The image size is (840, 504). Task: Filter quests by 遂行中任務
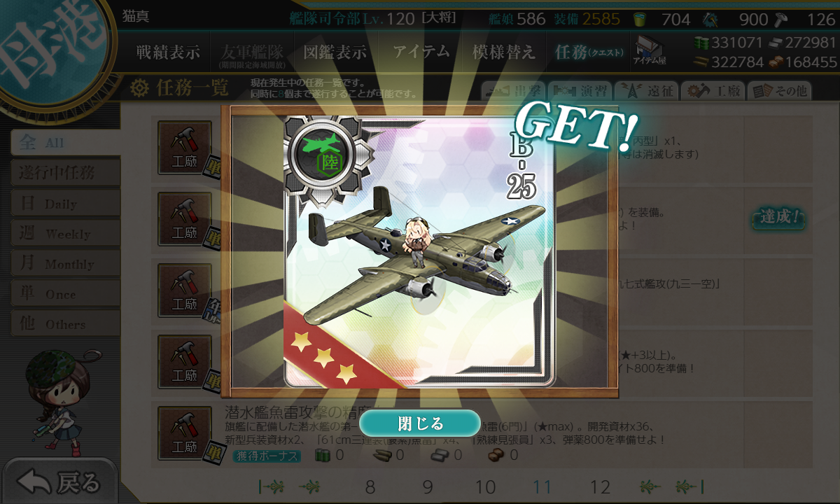[x=64, y=173]
